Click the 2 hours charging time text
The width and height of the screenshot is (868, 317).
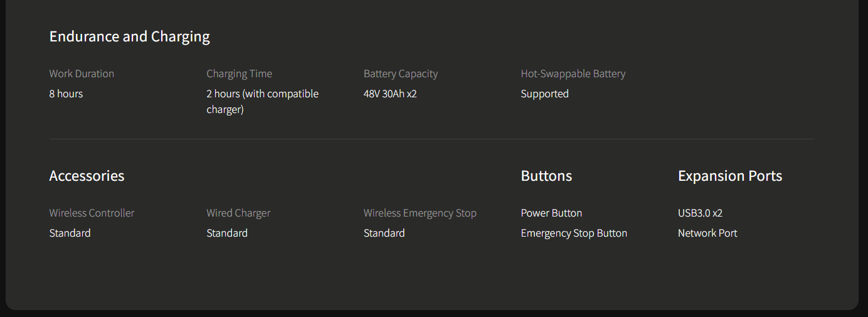click(x=262, y=102)
